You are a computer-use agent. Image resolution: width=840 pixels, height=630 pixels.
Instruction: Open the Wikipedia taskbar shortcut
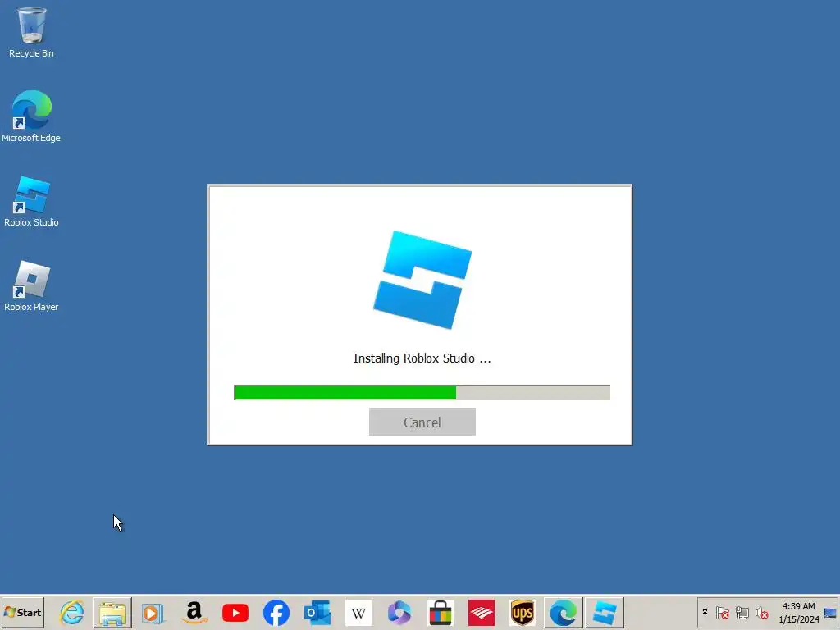click(x=358, y=612)
